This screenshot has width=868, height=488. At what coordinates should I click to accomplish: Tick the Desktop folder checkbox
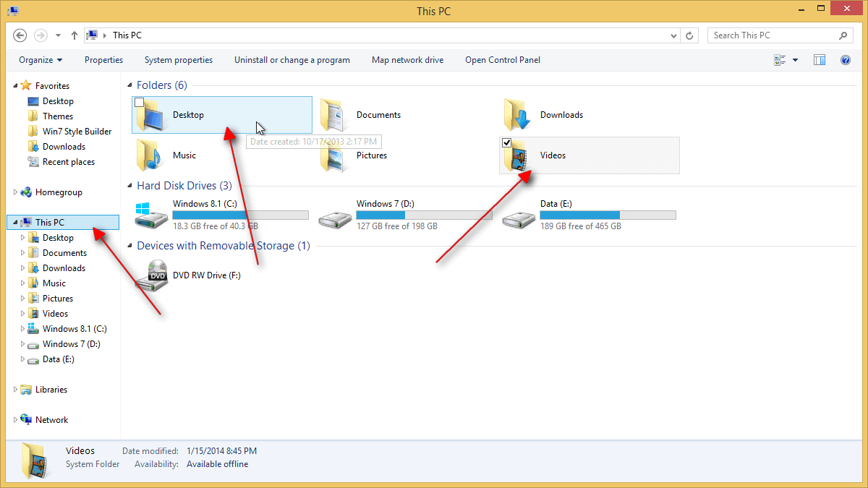[140, 103]
